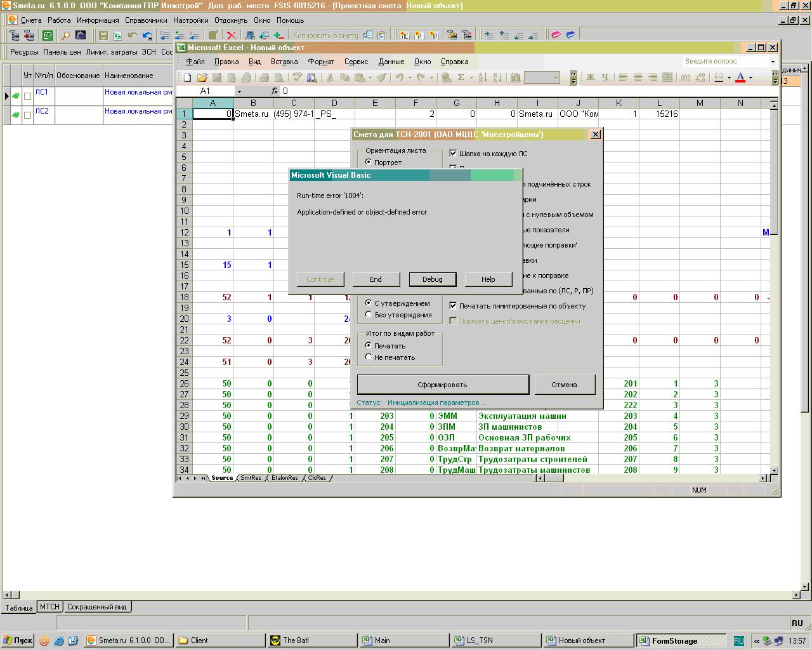Screen dimensions: 812x650
Task: Click the red Font Color A swatch
Action: 740,77
